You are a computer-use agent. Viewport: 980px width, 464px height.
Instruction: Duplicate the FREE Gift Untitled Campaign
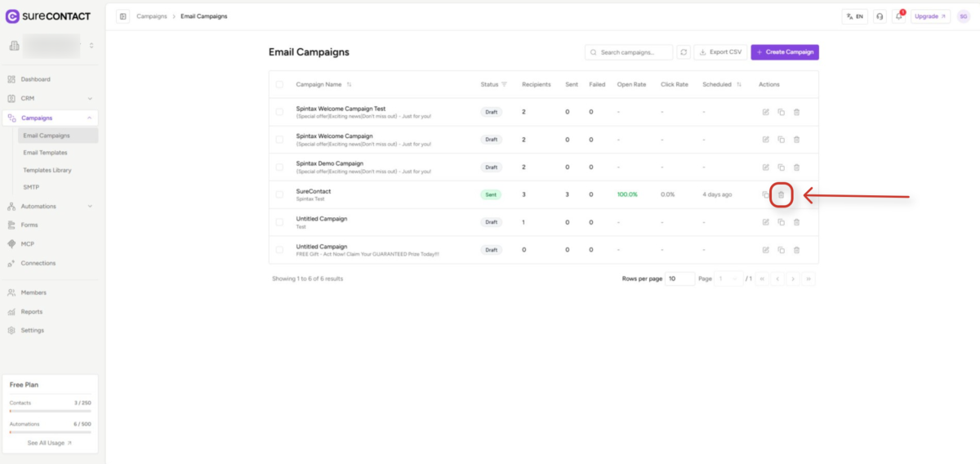tap(781, 250)
